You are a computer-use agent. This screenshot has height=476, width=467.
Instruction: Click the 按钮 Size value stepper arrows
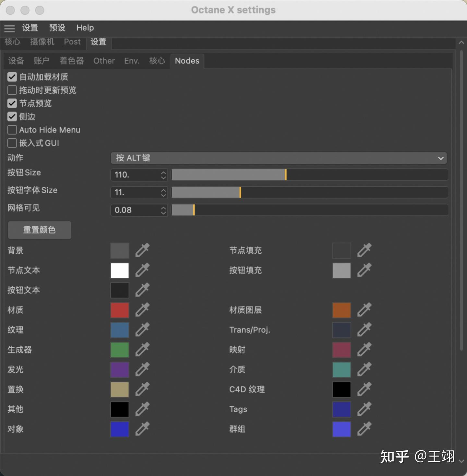click(x=163, y=175)
